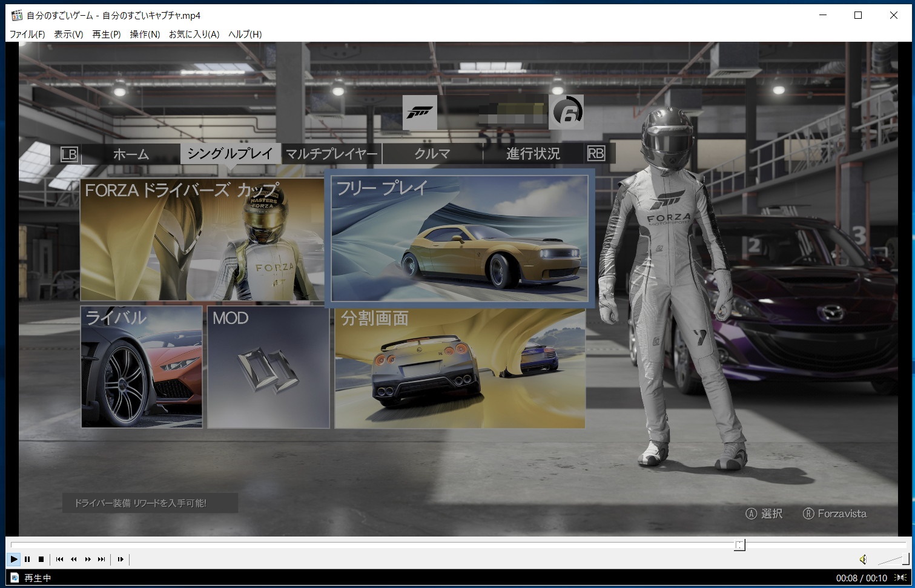
Task: Click the Forza 6 badge icon
Action: pyautogui.click(x=566, y=112)
